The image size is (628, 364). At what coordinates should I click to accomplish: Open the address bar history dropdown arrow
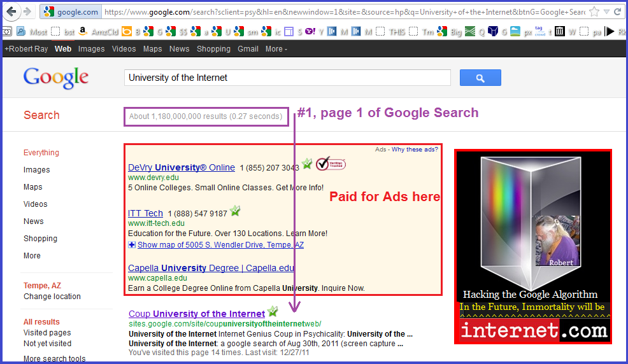tap(607, 12)
